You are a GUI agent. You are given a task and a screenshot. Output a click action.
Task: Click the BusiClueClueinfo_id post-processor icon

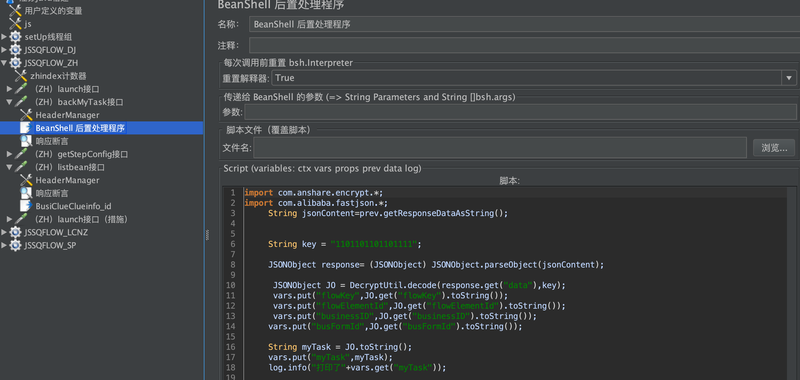[x=26, y=206]
